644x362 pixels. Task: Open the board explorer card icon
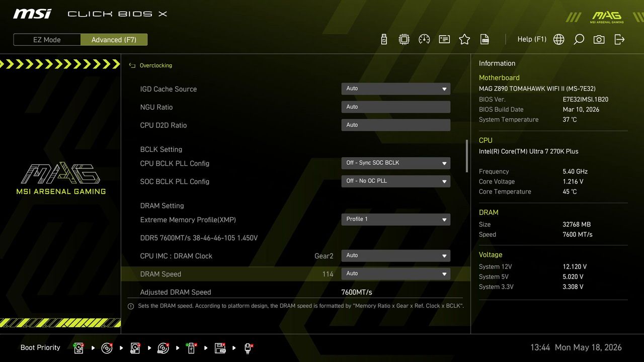[x=444, y=39]
